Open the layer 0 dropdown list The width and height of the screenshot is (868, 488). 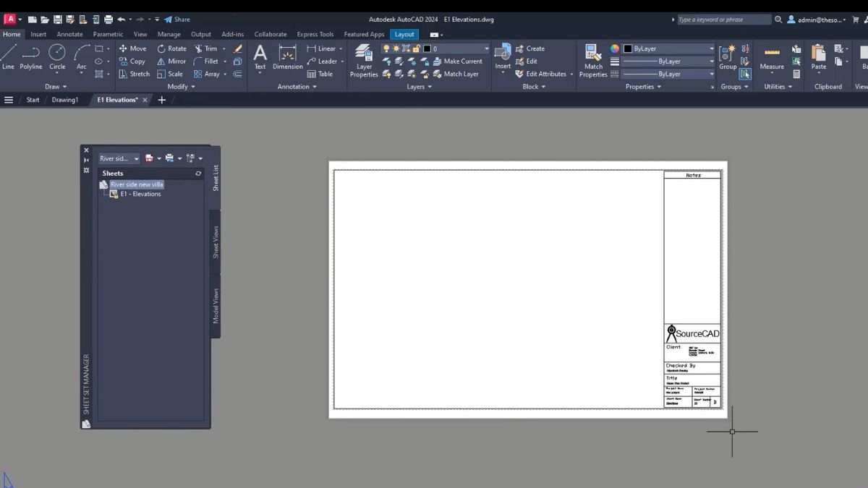(x=486, y=48)
